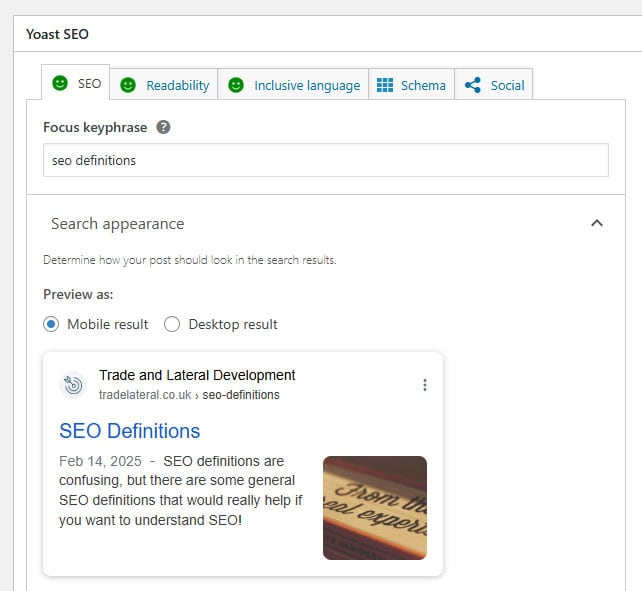The width and height of the screenshot is (642, 591).
Task: Click the Preview as: label
Action: (78, 294)
